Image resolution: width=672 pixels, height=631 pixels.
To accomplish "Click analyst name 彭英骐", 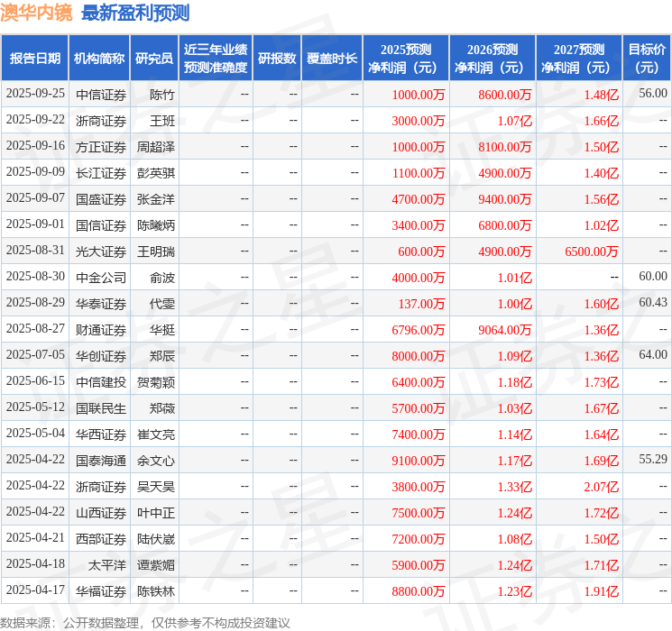I will pyautogui.click(x=155, y=173).
